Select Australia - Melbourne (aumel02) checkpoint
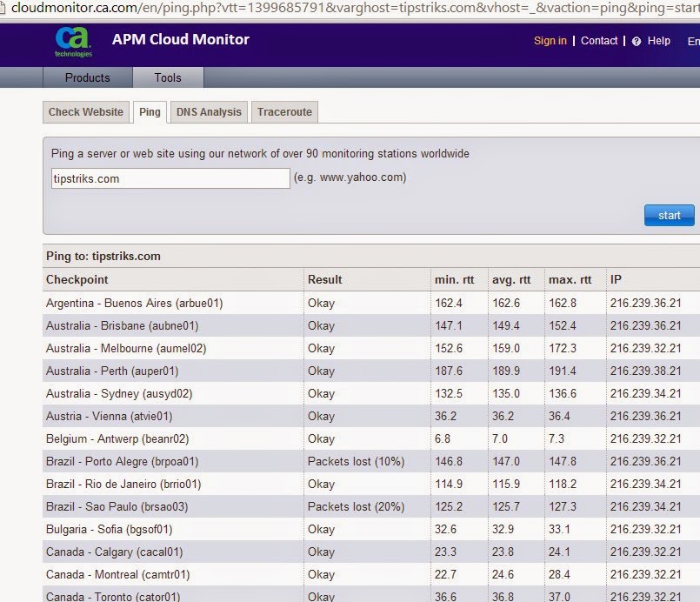 point(126,349)
